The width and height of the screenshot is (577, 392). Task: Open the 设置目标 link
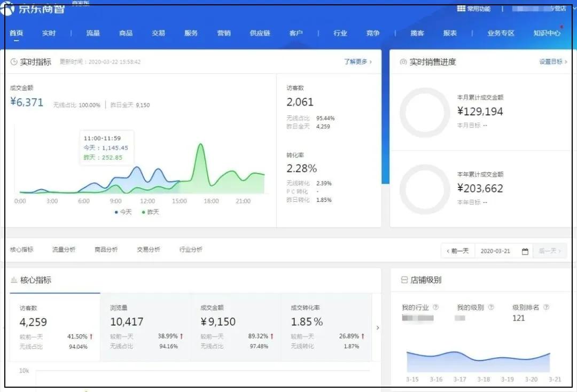point(550,61)
